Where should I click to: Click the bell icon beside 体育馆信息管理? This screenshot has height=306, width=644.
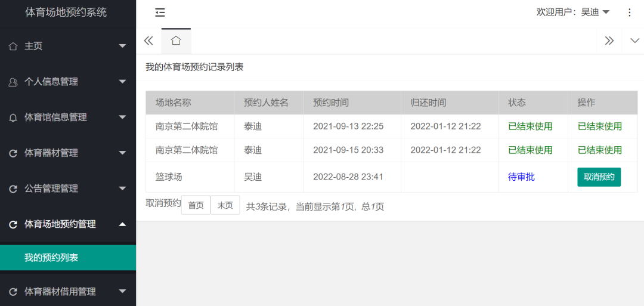pos(13,118)
